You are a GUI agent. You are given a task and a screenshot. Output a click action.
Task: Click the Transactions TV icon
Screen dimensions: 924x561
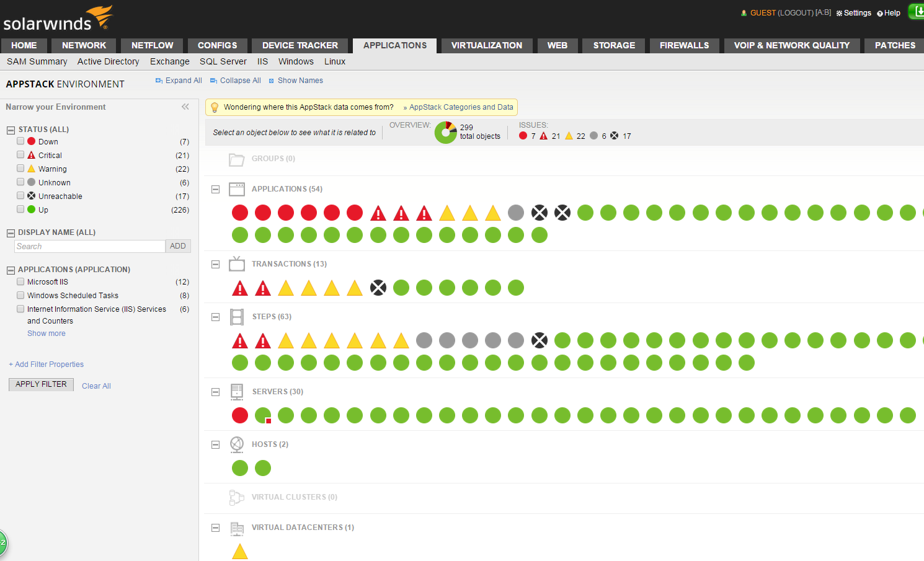click(236, 263)
